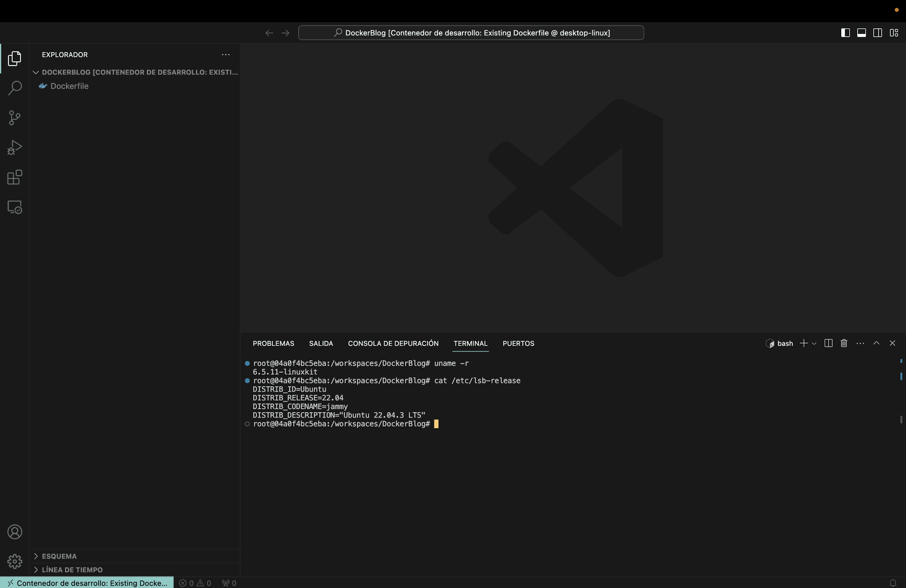Open the Source Control view
Screen dimensions: 906x588
(x=15, y=118)
